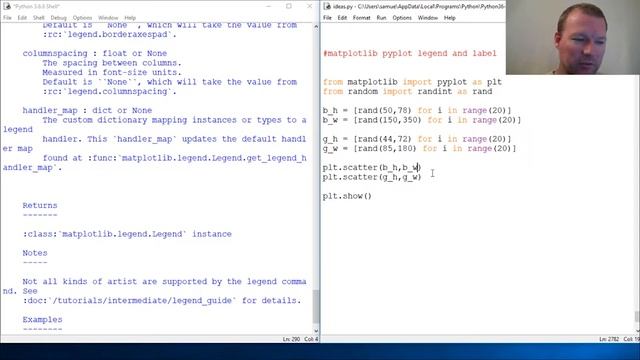640x360 pixels.
Task: Click the 'from random import randint as rand' line
Action: coord(407,91)
